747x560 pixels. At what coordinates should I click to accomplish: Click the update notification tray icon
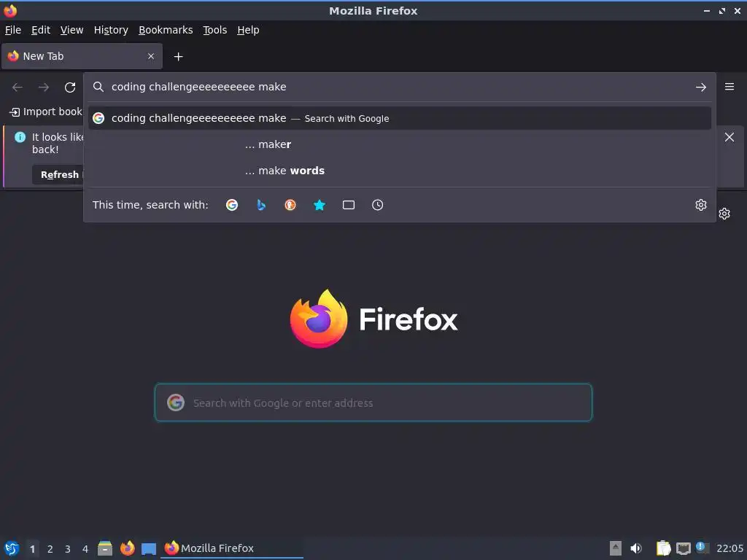[x=703, y=548]
